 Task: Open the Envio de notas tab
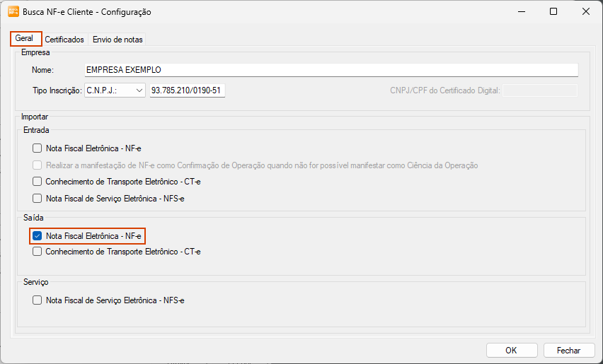point(117,40)
